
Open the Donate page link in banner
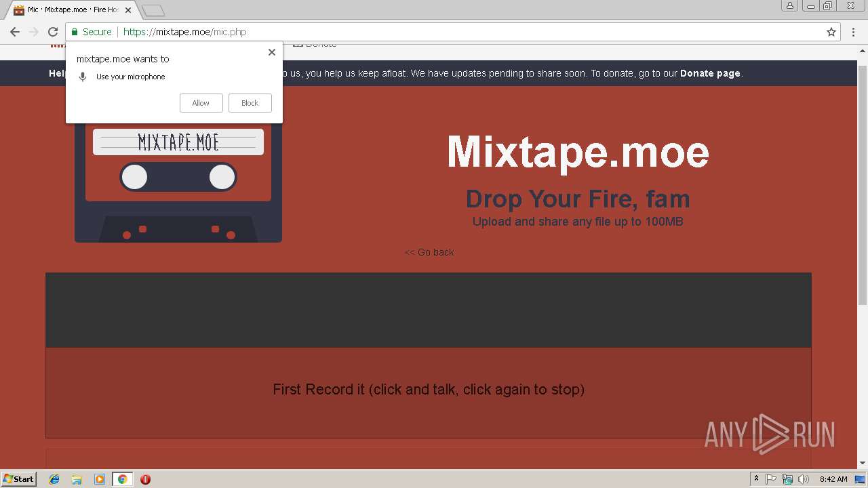710,73
